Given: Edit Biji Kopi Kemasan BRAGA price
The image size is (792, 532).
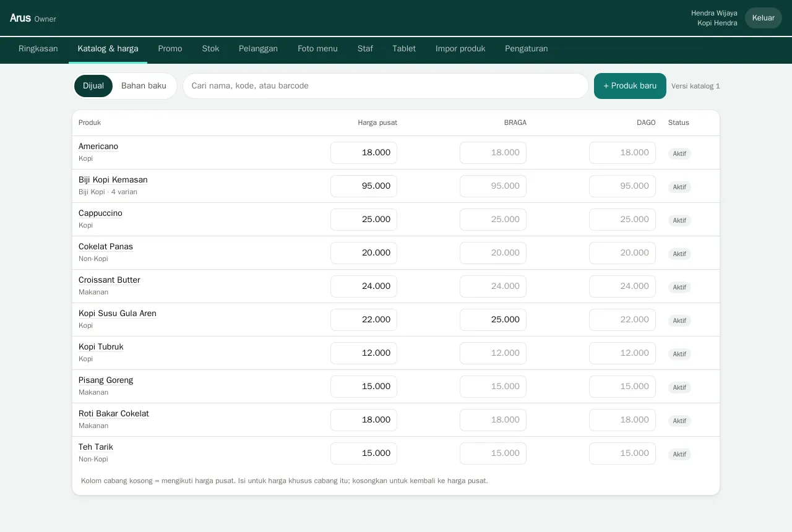Looking at the screenshot, I should pyautogui.click(x=493, y=186).
